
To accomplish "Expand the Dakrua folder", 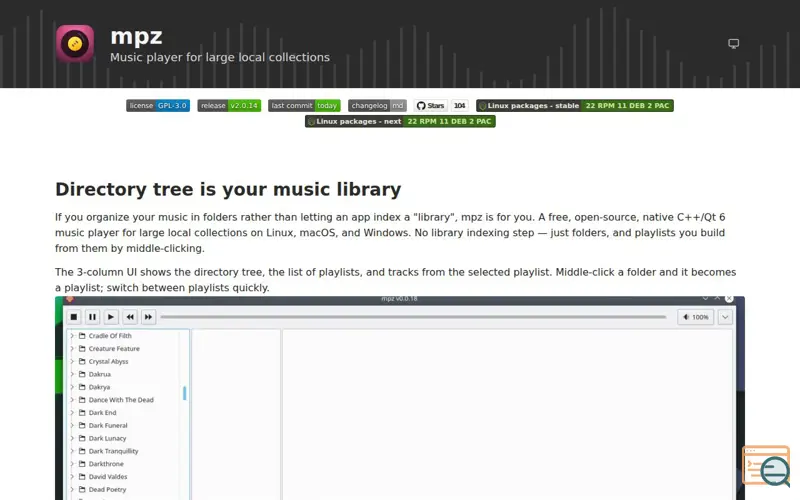I will tap(72, 374).
